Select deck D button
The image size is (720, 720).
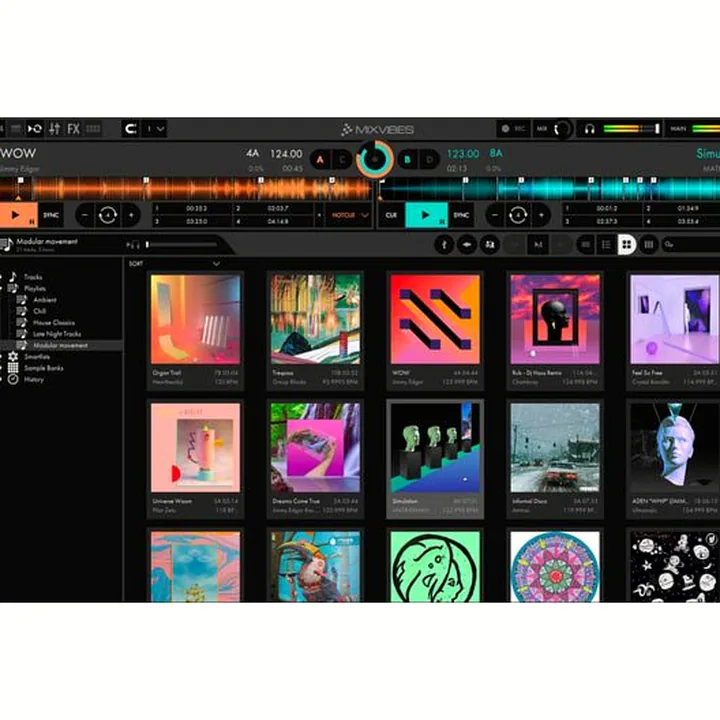(x=429, y=159)
